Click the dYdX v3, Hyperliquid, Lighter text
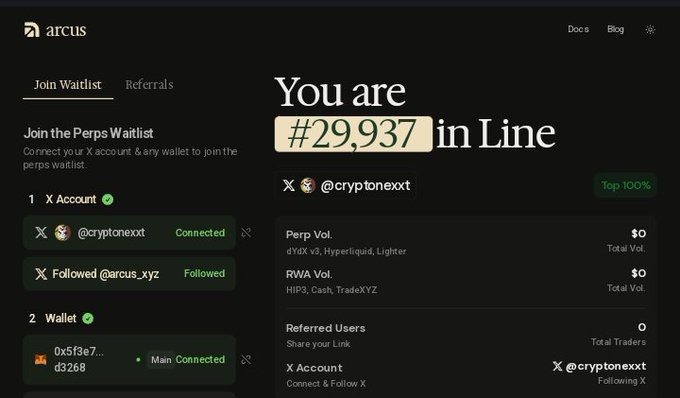This screenshot has height=398, width=680. (x=346, y=251)
